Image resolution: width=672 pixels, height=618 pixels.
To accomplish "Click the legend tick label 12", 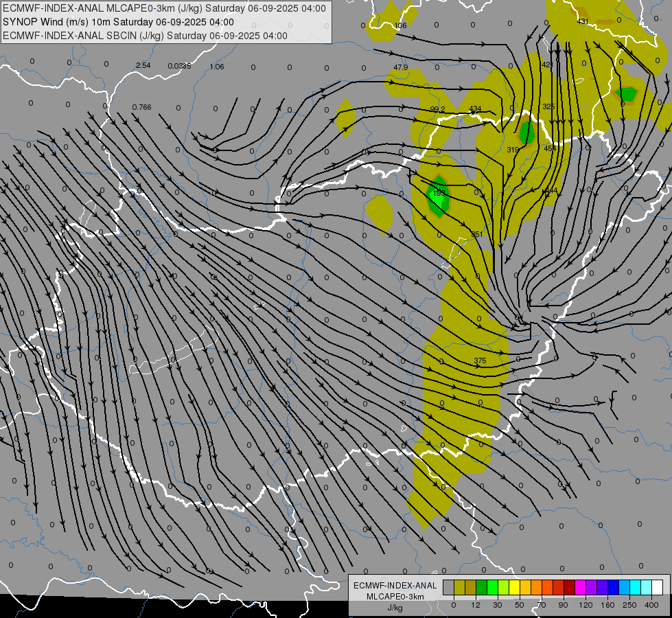I will (x=475, y=605).
